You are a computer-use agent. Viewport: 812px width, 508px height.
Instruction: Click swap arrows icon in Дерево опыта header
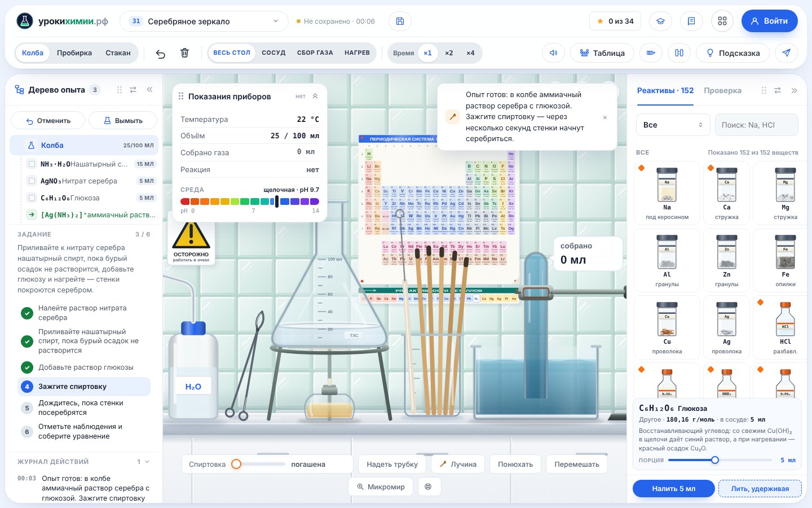(133, 90)
